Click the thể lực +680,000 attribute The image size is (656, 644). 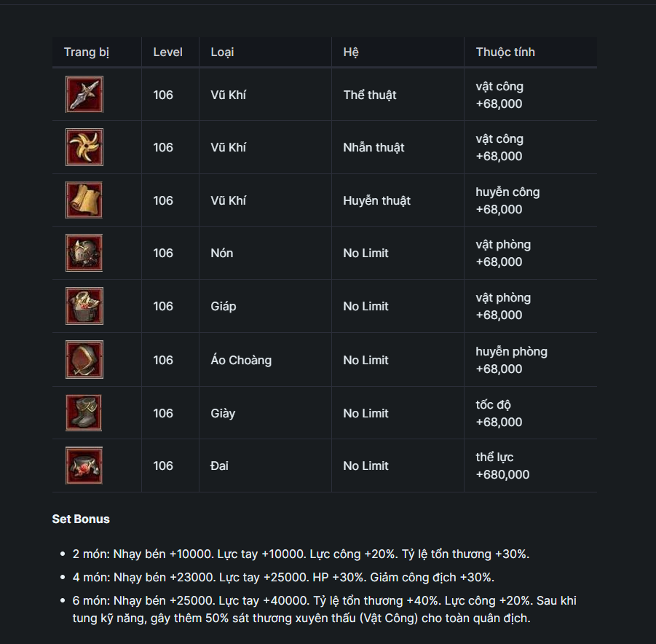click(x=502, y=466)
